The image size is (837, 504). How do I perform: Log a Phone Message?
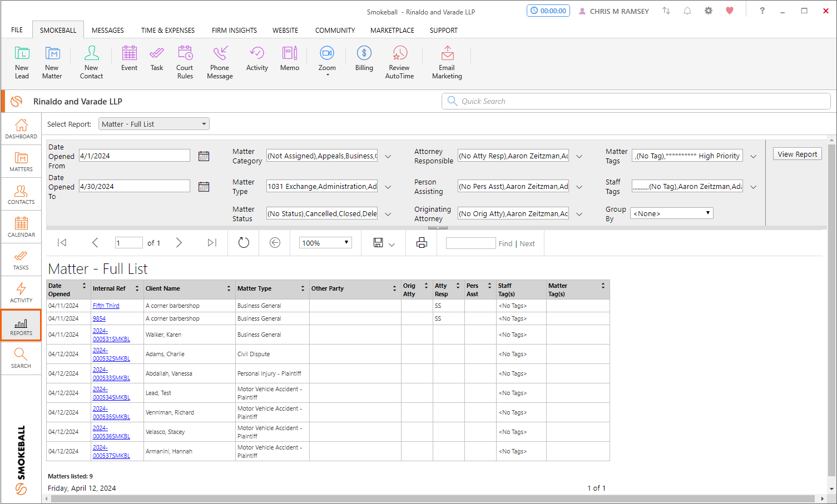tap(220, 62)
